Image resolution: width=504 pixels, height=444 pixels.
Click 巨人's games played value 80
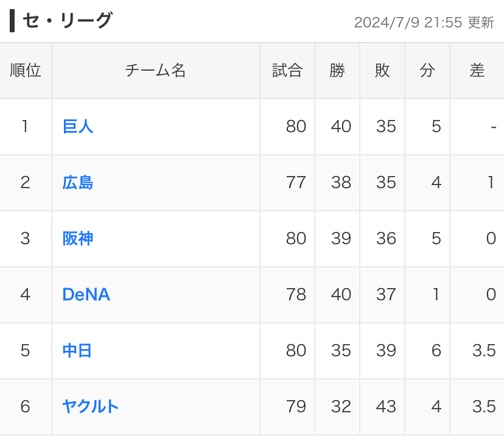click(296, 126)
